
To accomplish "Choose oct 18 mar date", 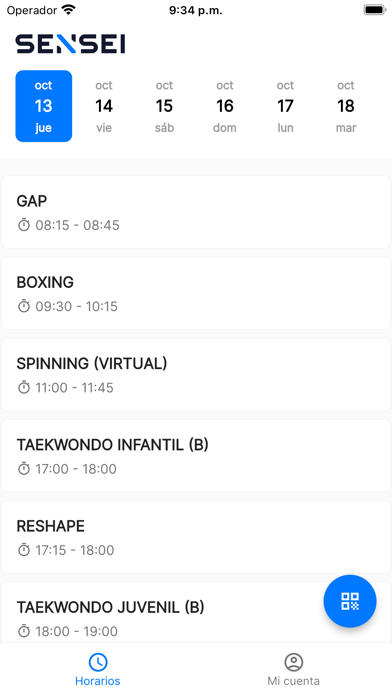I will 346,106.
